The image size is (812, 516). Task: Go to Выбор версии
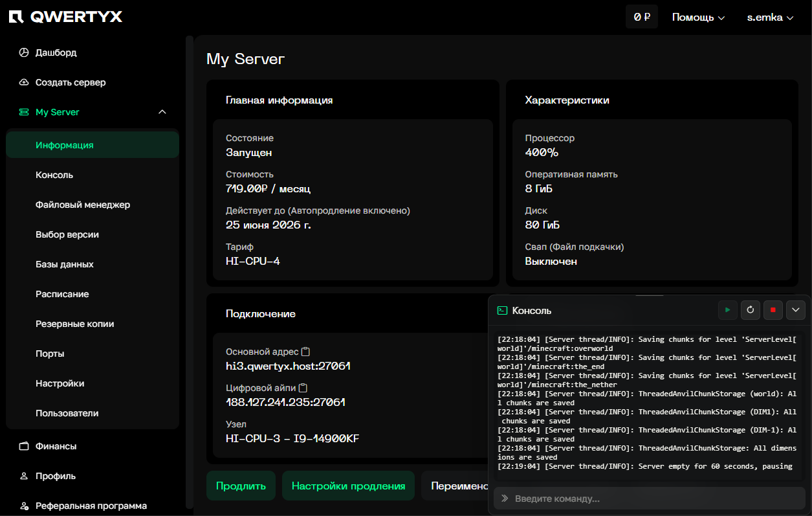[x=93, y=234]
